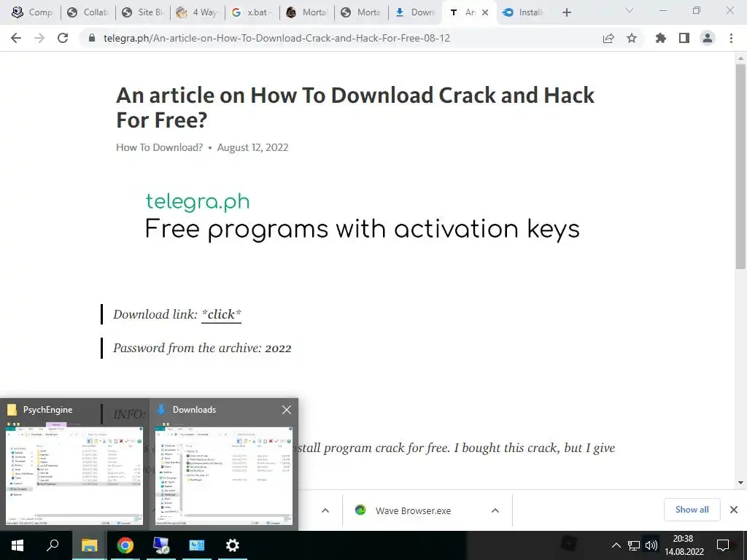The image size is (747, 560).
Task: Open the Settings gear on taskbar
Action: (x=233, y=545)
